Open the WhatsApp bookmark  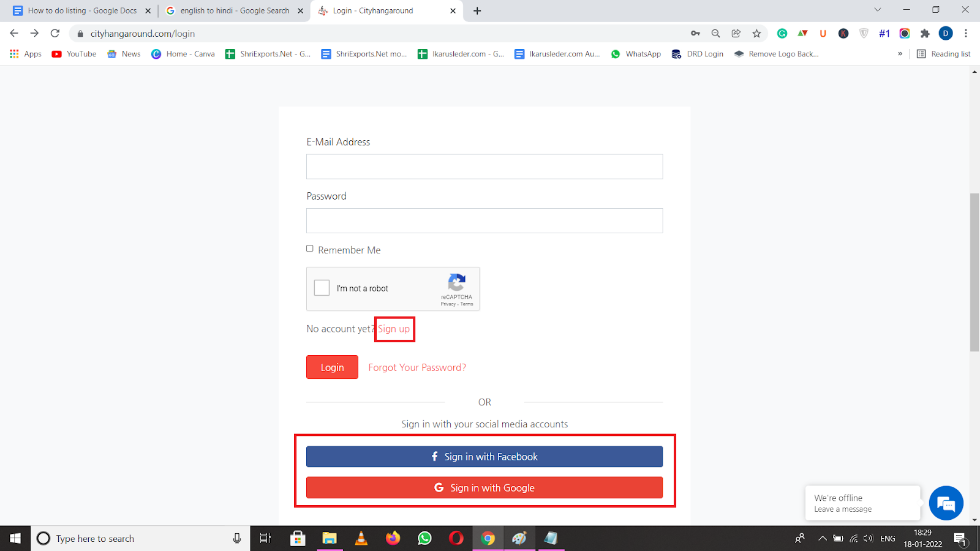(636, 54)
